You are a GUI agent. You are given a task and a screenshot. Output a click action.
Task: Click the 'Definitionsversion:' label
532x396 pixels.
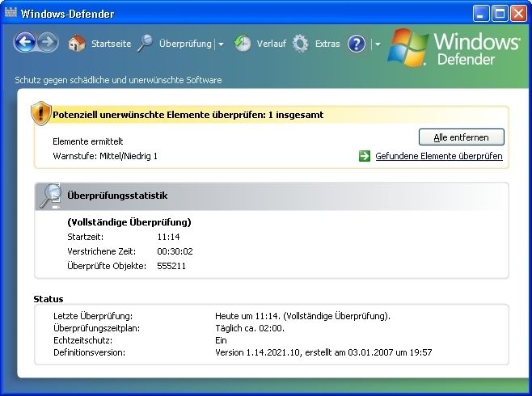click(x=89, y=352)
